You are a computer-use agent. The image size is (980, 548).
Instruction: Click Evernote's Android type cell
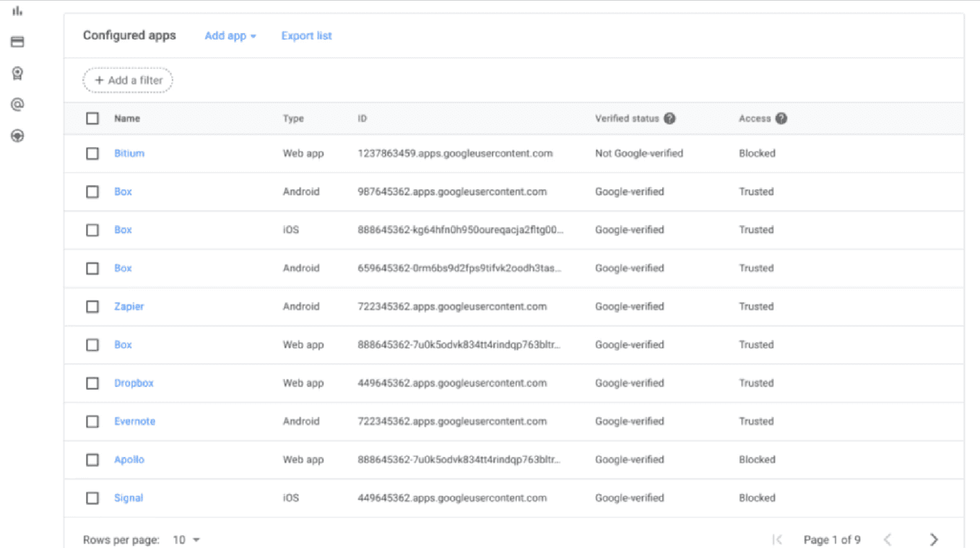click(x=301, y=421)
